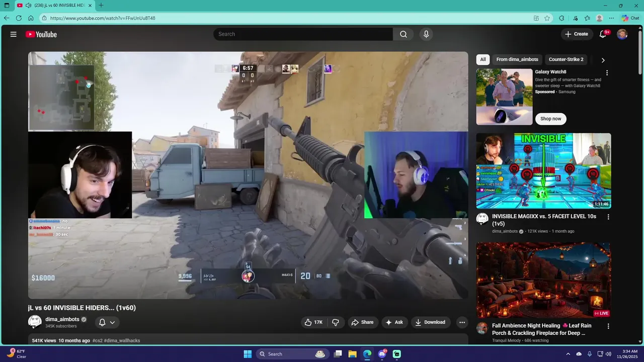
Task: Open Discord from taskbar
Action: (382, 354)
